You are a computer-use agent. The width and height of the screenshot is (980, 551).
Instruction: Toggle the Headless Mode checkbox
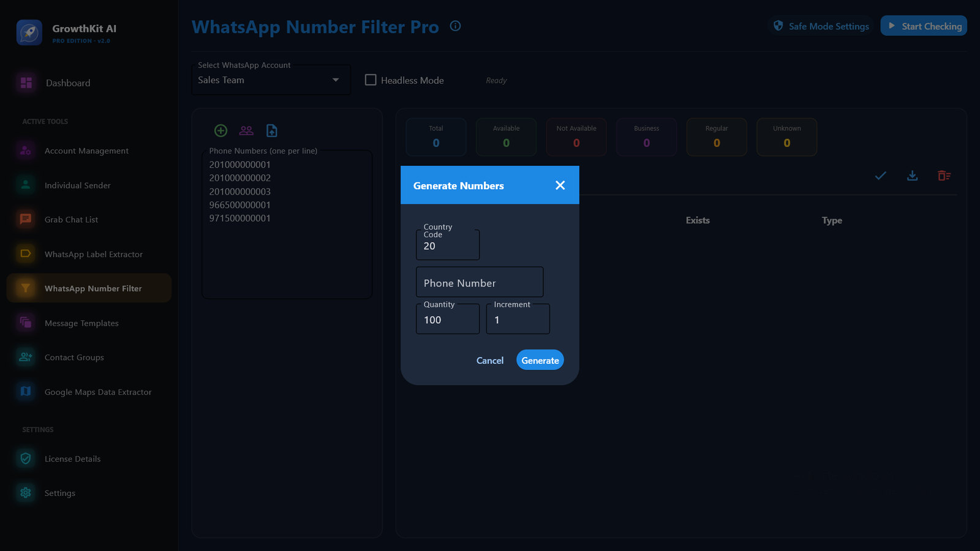point(371,80)
